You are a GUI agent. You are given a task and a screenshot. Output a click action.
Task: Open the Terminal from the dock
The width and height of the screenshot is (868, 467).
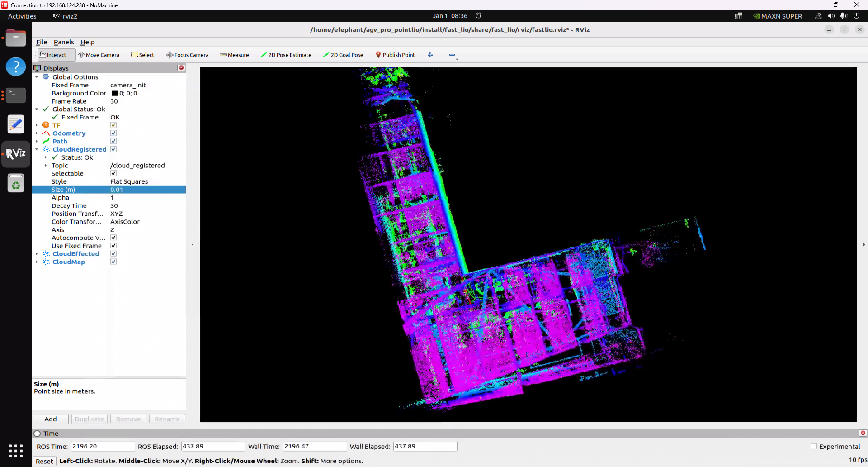(x=16, y=95)
